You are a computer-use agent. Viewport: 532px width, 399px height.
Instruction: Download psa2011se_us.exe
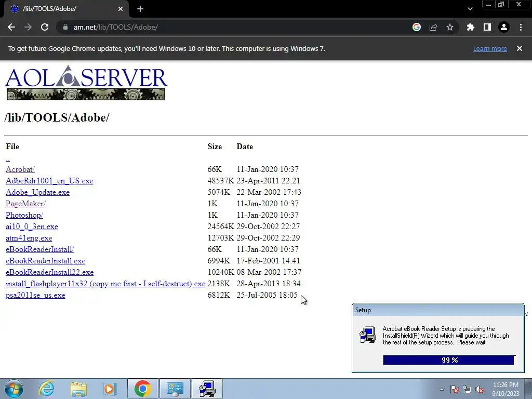point(35,295)
